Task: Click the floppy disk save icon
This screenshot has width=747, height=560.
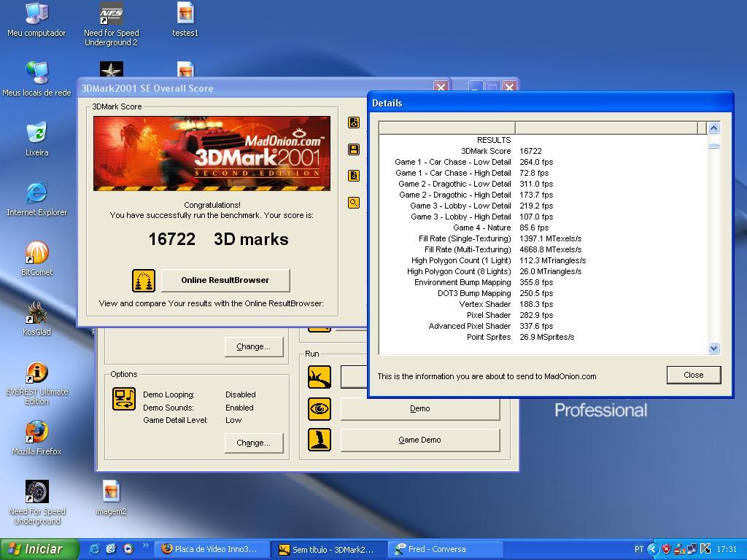Action: (x=354, y=149)
